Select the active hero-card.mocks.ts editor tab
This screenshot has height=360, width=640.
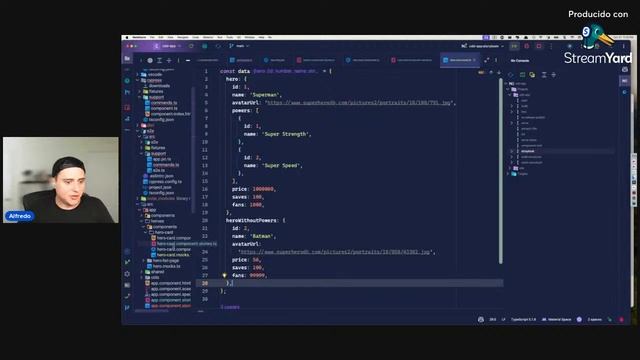[x=460, y=60]
